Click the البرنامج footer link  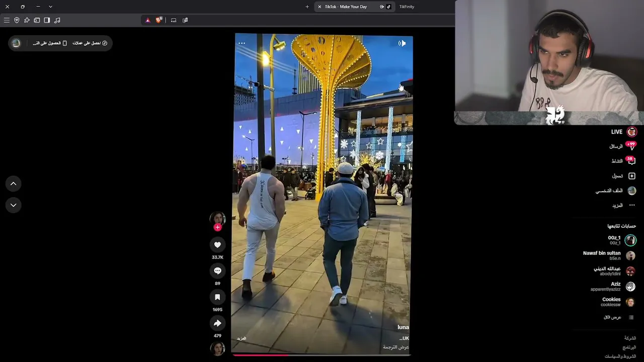coord(629,347)
